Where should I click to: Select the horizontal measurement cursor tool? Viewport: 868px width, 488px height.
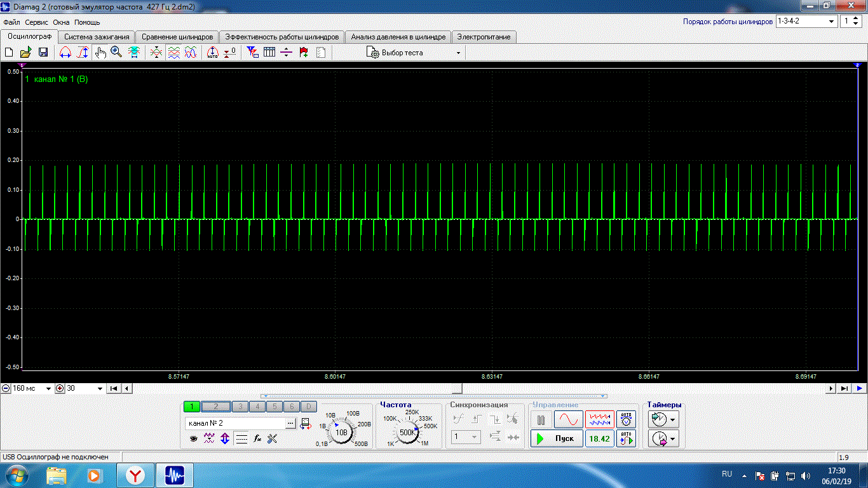pyautogui.click(x=65, y=53)
